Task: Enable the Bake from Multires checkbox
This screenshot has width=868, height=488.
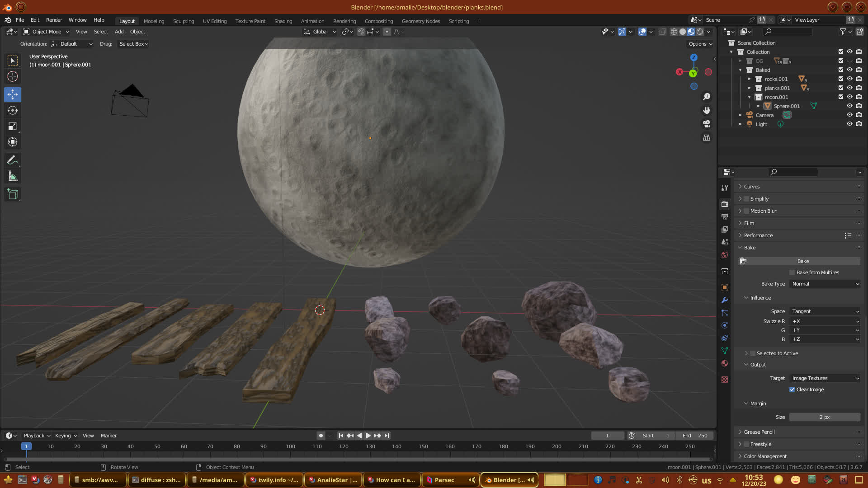Action: (x=792, y=272)
